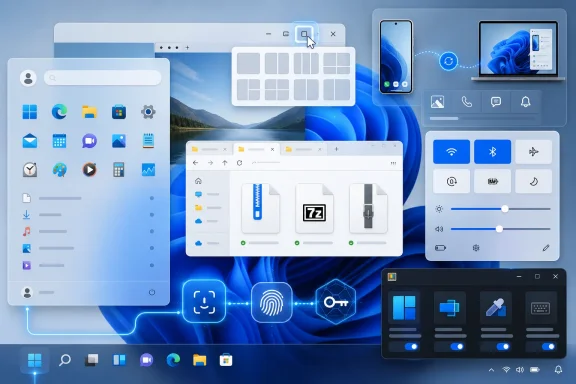Go up one folder in File Explorer
Screen dimensions: 576x384
(x=225, y=163)
